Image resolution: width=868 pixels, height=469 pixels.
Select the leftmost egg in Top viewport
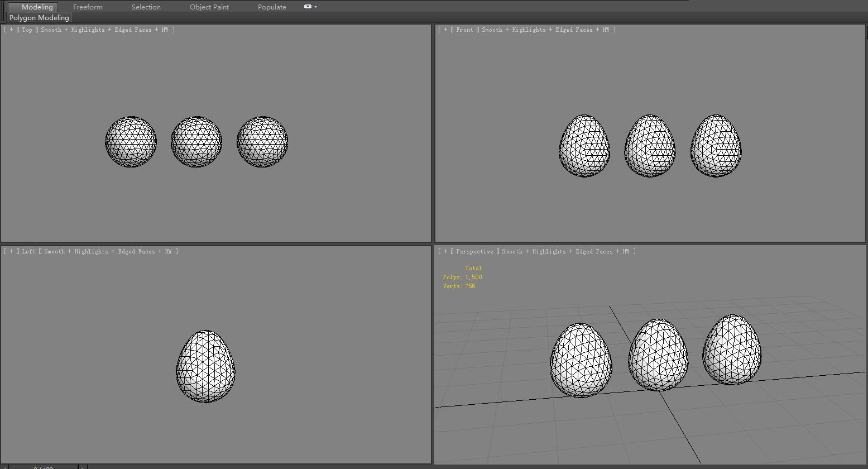131,142
